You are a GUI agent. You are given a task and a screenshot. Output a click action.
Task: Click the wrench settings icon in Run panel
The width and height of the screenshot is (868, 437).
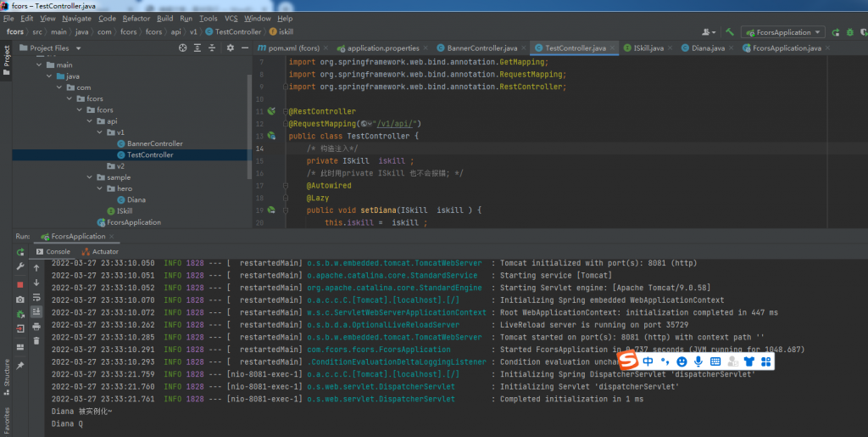click(20, 266)
